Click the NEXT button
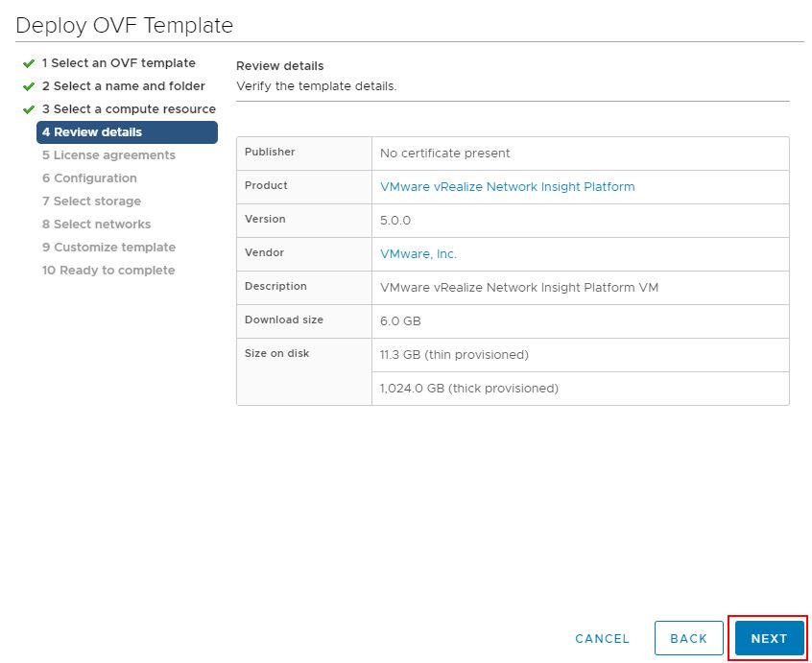The height and width of the screenshot is (663, 812). (x=770, y=638)
